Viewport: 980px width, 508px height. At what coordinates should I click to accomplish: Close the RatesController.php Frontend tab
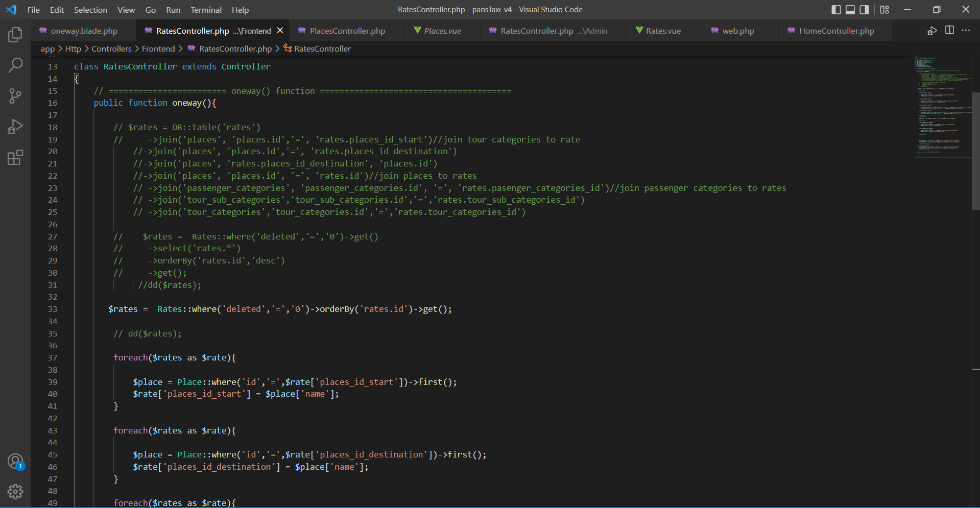[280, 31]
